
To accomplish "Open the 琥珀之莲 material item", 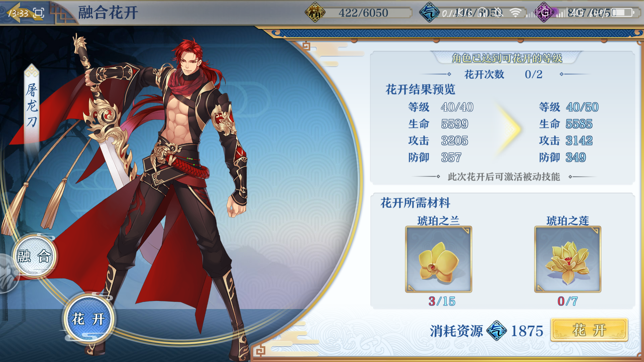I will [568, 259].
